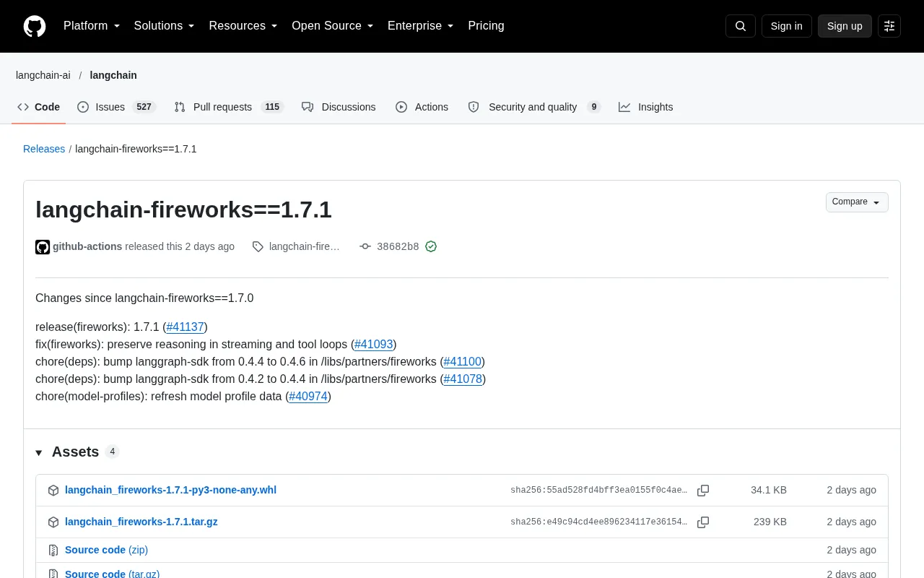Switch to the Discussions tab

tap(339, 107)
